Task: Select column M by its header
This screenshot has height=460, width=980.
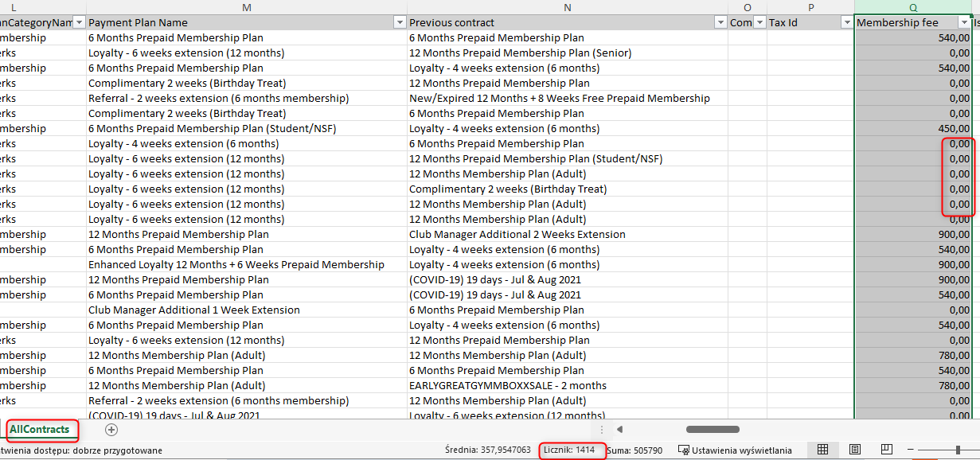Action: click(x=246, y=7)
